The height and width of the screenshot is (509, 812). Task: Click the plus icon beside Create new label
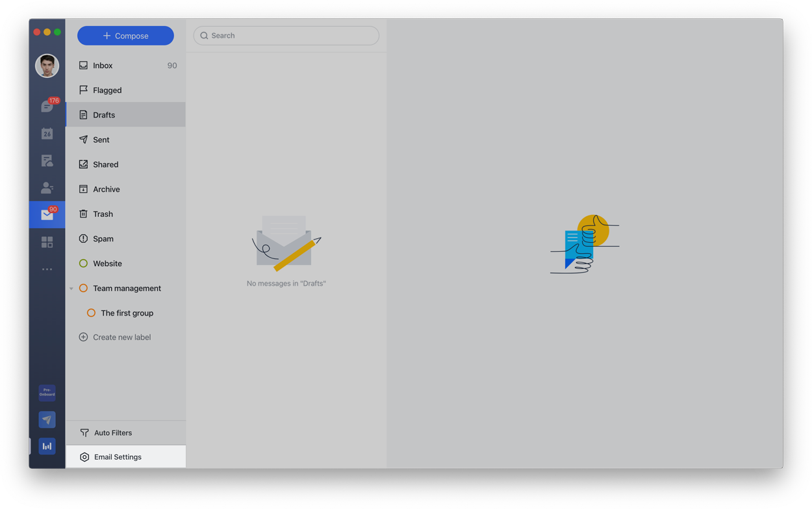tap(83, 337)
